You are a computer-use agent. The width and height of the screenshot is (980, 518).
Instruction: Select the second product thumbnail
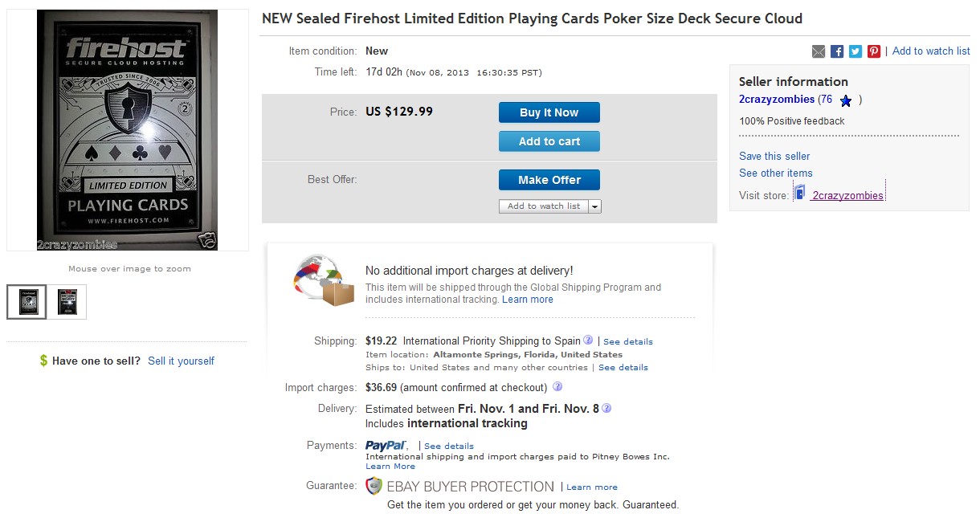click(x=67, y=302)
